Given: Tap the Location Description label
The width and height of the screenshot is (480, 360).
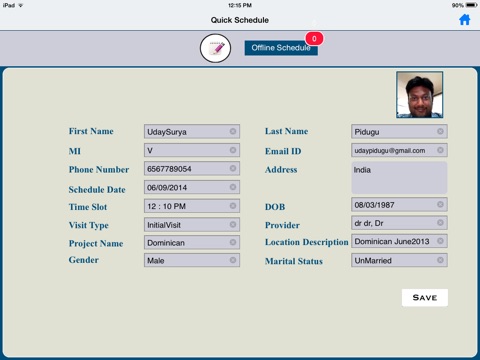Looking at the screenshot, I should pos(306,242).
